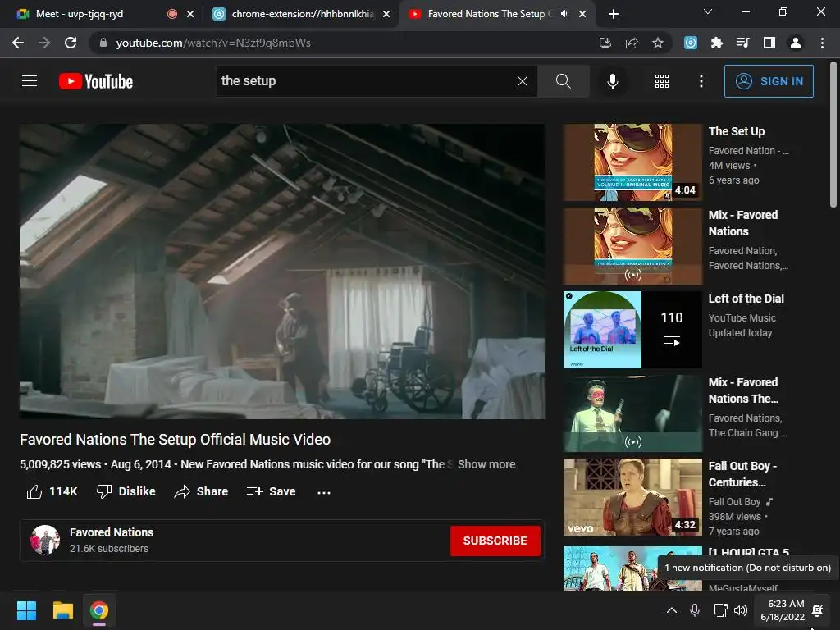
Task: Close the chrome-extension tab
Action: tap(386, 14)
